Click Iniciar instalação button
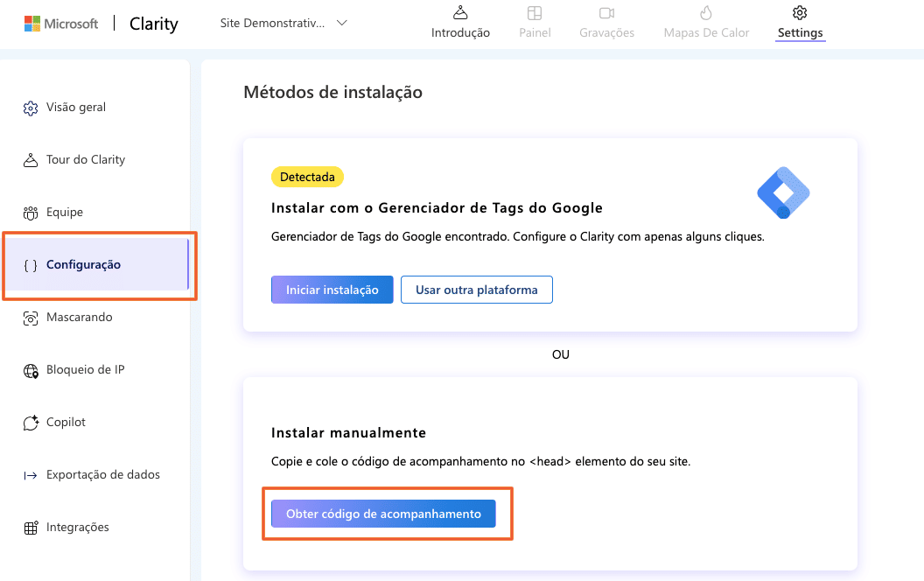This screenshot has height=581, width=924. point(332,290)
